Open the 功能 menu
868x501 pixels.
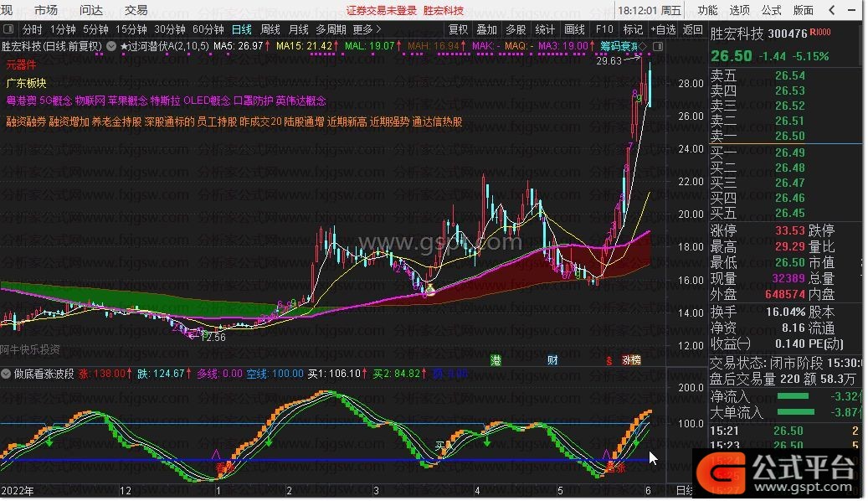click(x=707, y=10)
